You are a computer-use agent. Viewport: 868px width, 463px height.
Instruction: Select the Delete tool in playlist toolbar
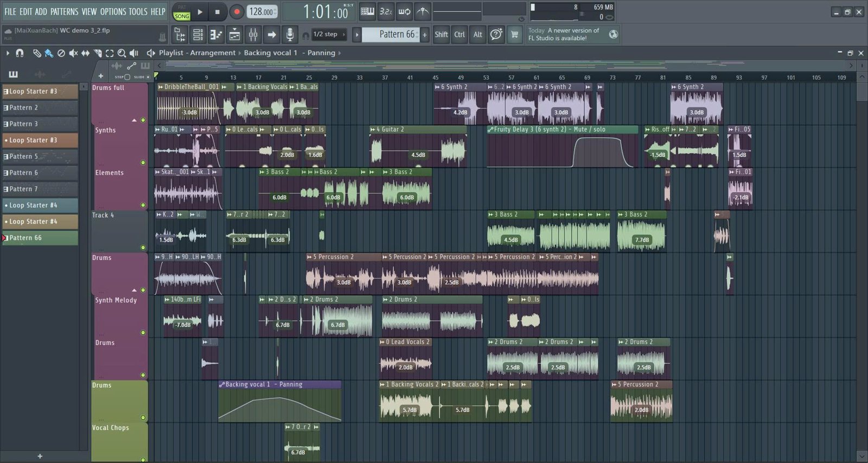click(61, 53)
